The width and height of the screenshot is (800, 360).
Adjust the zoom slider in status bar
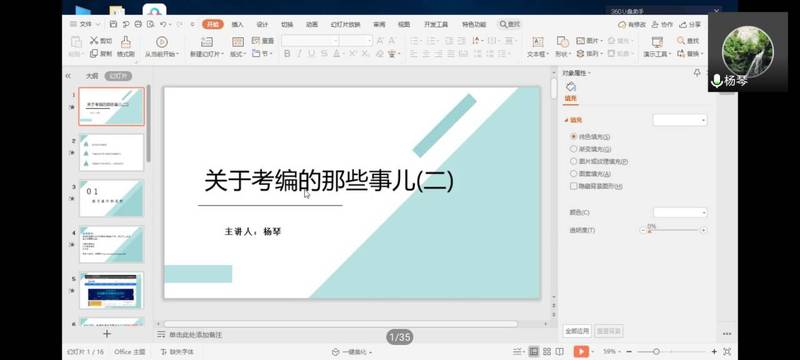click(657, 351)
